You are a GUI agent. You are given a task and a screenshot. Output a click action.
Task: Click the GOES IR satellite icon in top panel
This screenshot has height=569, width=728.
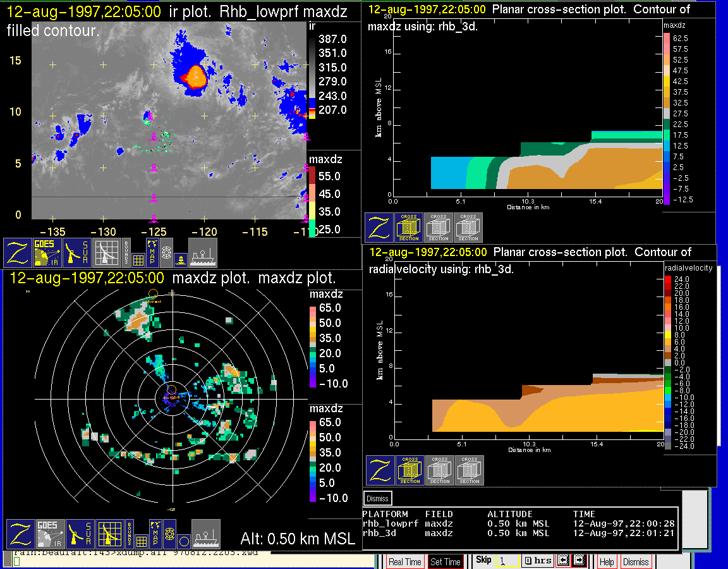click(48, 253)
